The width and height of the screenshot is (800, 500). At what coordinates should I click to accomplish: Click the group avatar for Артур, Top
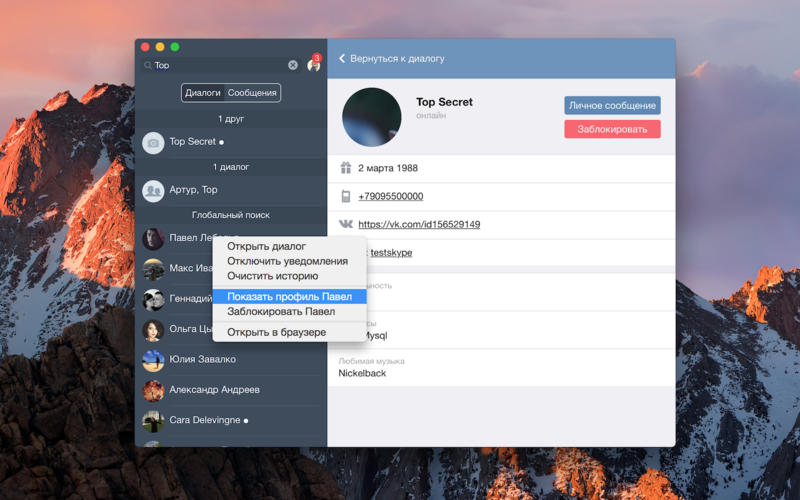pos(153,191)
